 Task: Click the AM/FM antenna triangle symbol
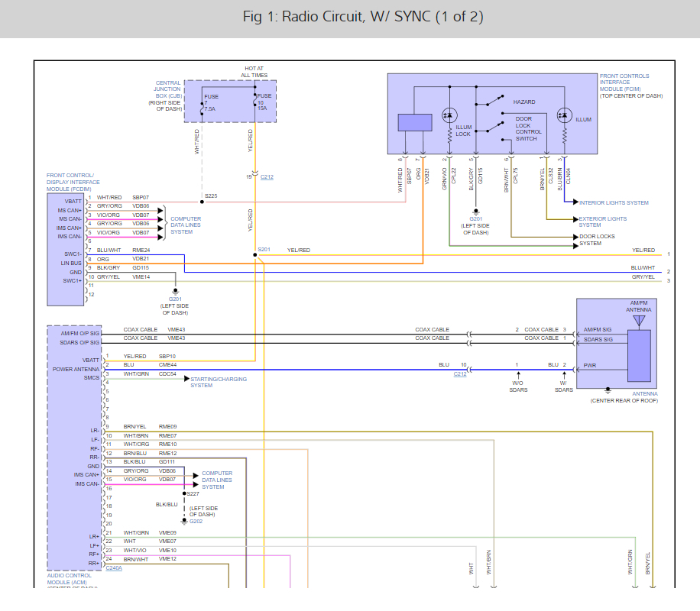[637, 320]
